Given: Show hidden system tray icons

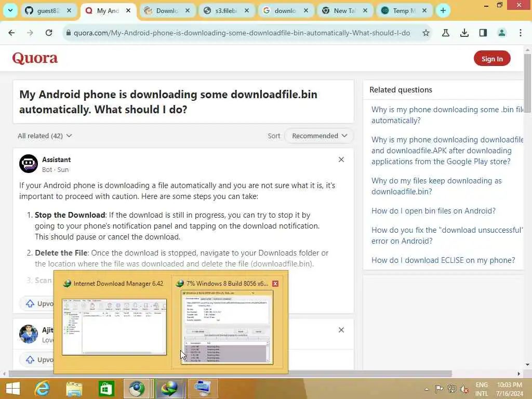Looking at the screenshot, I should tap(427, 389).
